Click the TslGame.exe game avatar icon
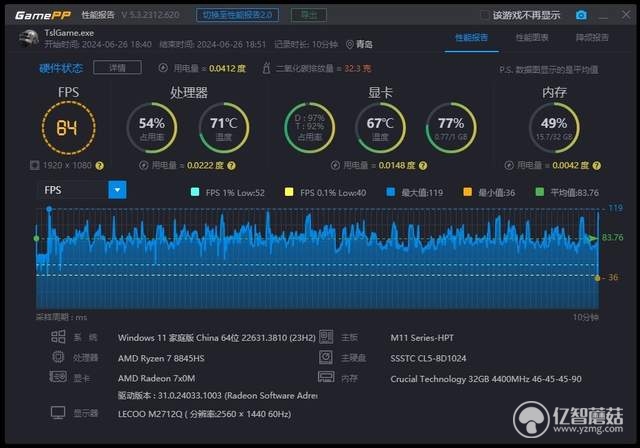 [29, 38]
